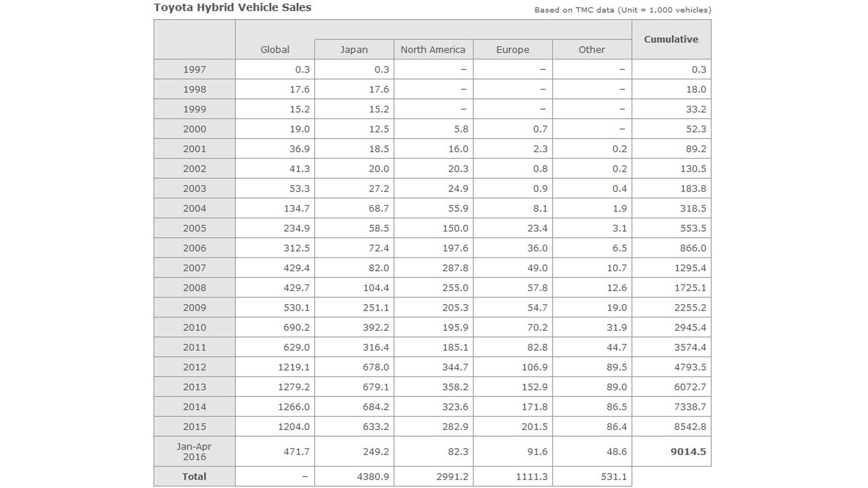Click the Europe value 23.4 for 2005
The height and width of the screenshot is (488, 868).
[538, 228]
